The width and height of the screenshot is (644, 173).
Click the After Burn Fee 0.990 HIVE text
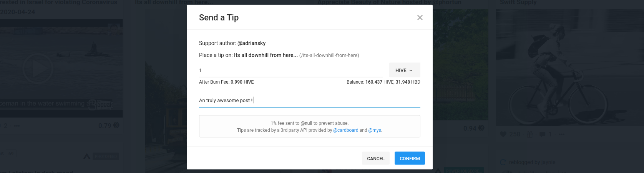click(226, 82)
